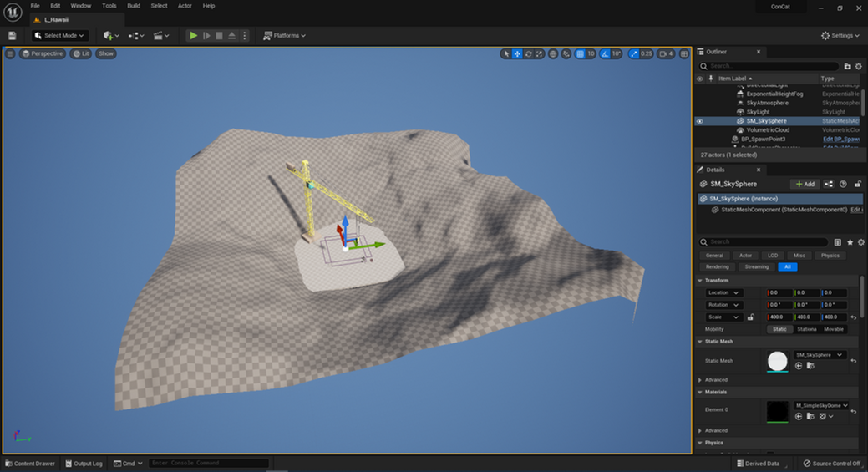Select the Rendering filter in Details
This screenshot has height=472, width=868.
717,266
